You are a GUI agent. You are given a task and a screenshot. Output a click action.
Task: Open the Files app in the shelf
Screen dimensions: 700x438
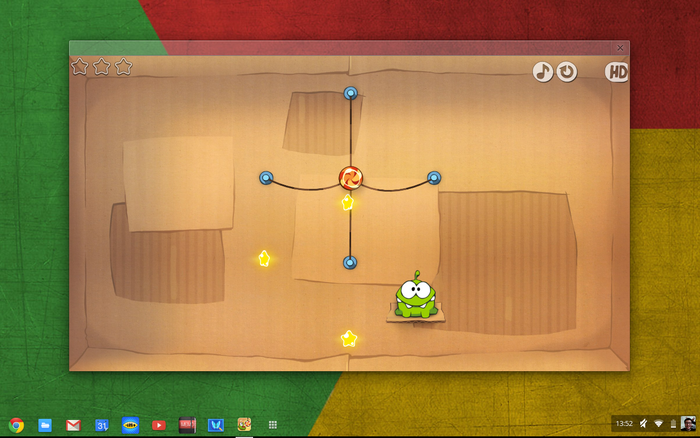tap(45, 424)
